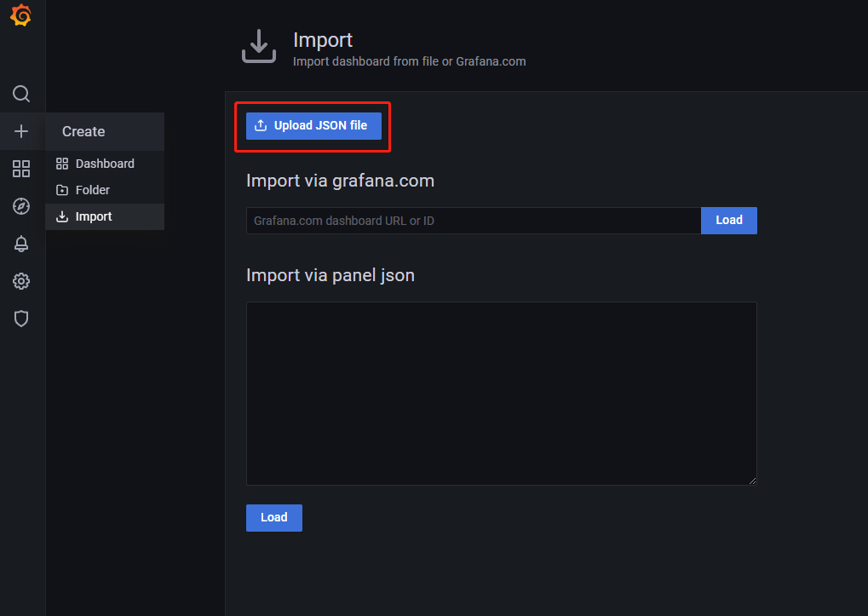Screen dimensions: 868x616
Task: Open the Alerting bell icon
Action: 21,244
